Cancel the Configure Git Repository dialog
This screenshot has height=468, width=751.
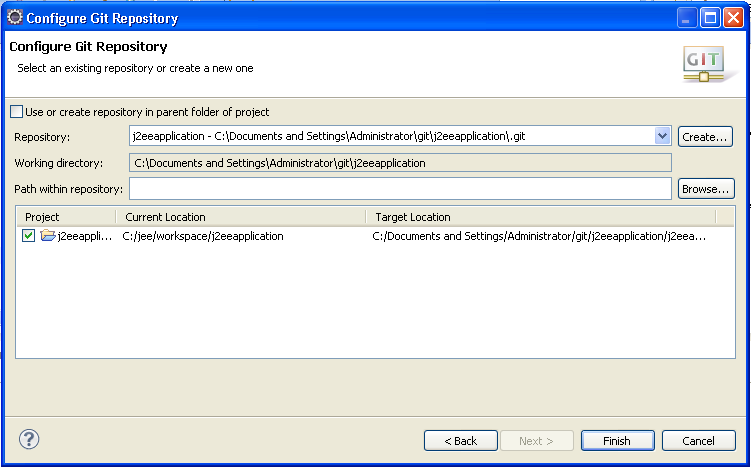(x=698, y=441)
